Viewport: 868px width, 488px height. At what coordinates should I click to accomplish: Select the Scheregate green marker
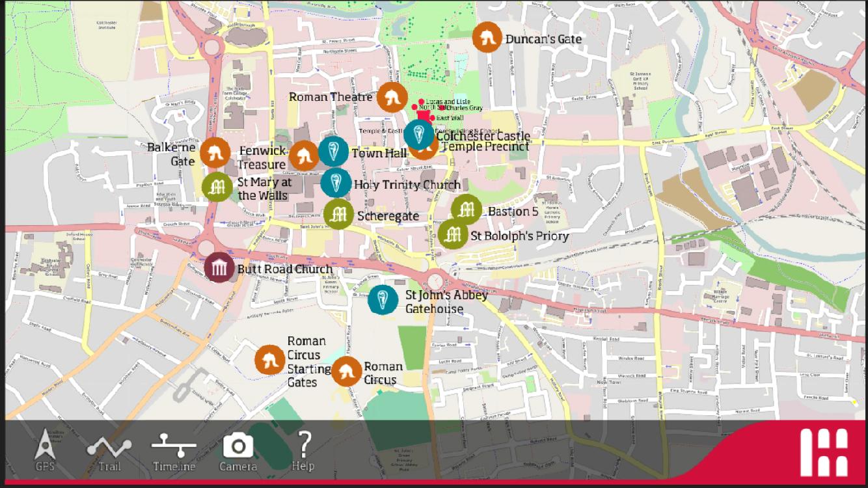[x=338, y=215]
